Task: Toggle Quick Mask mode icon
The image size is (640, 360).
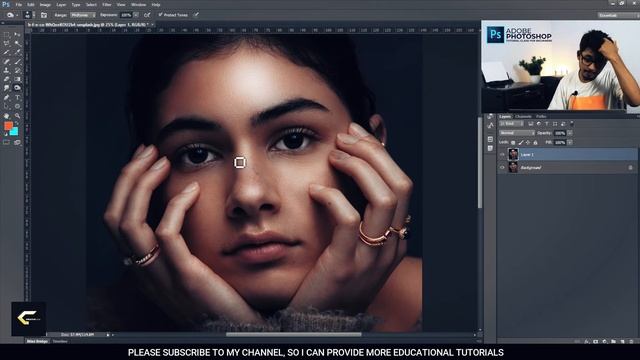Action: 6,142
